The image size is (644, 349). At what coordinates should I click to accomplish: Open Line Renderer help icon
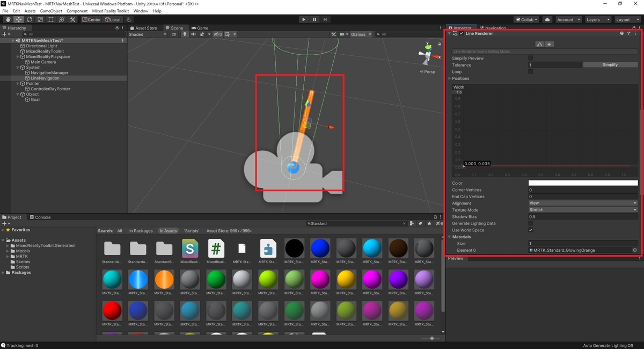tap(622, 33)
